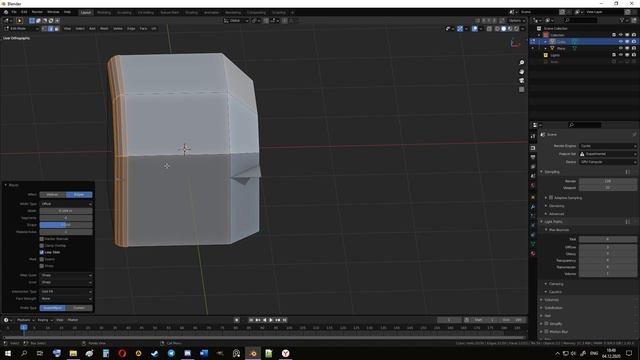The image size is (640, 360).
Task: Open the File menu
Action: pyautogui.click(x=14, y=12)
